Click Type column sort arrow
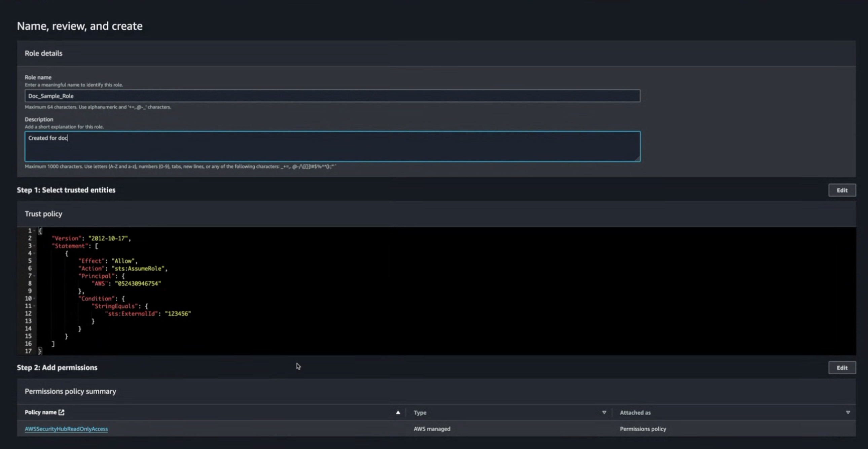The image size is (868, 449). pyautogui.click(x=604, y=412)
